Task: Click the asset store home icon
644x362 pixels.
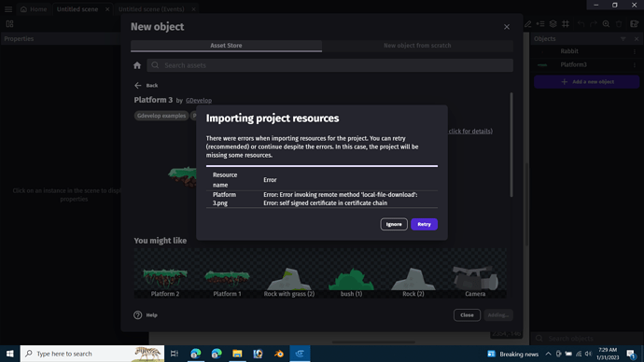Action: (137, 65)
